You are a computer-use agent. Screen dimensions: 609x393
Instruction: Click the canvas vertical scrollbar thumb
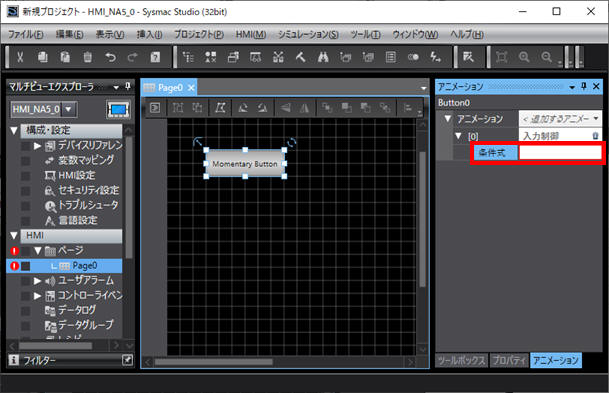(x=423, y=219)
